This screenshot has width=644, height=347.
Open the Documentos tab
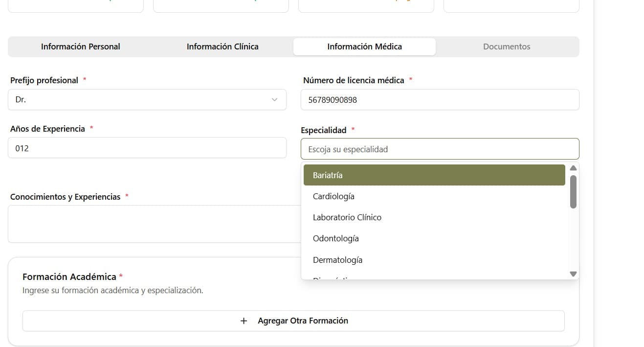[x=507, y=46]
